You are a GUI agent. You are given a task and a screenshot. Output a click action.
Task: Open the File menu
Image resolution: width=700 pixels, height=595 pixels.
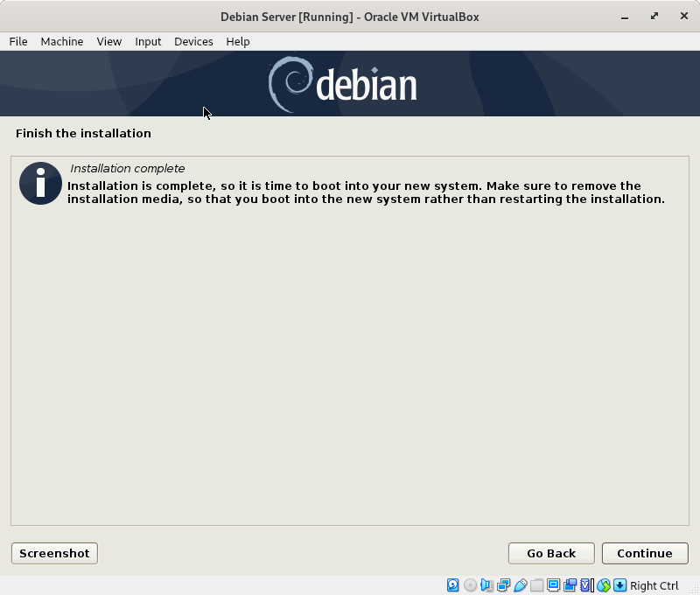[18, 41]
